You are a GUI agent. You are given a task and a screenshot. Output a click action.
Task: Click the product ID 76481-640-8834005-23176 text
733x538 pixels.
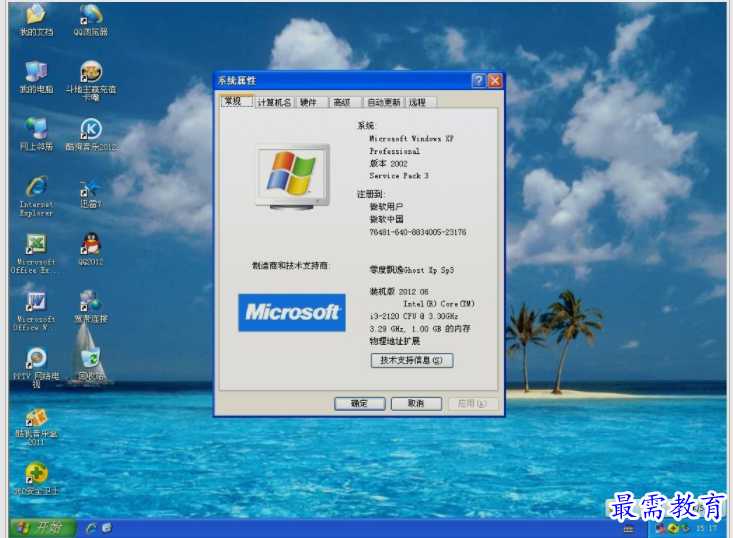[x=417, y=232]
